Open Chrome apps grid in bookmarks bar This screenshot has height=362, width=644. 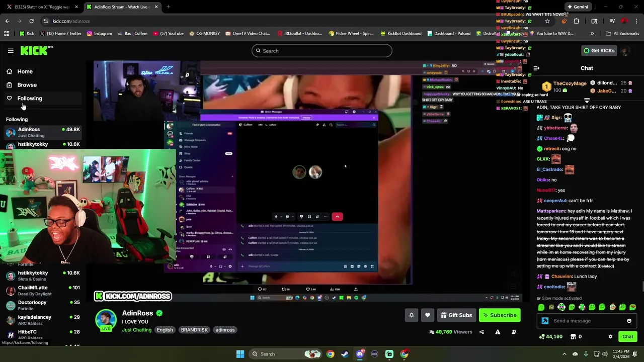tap(7, 34)
